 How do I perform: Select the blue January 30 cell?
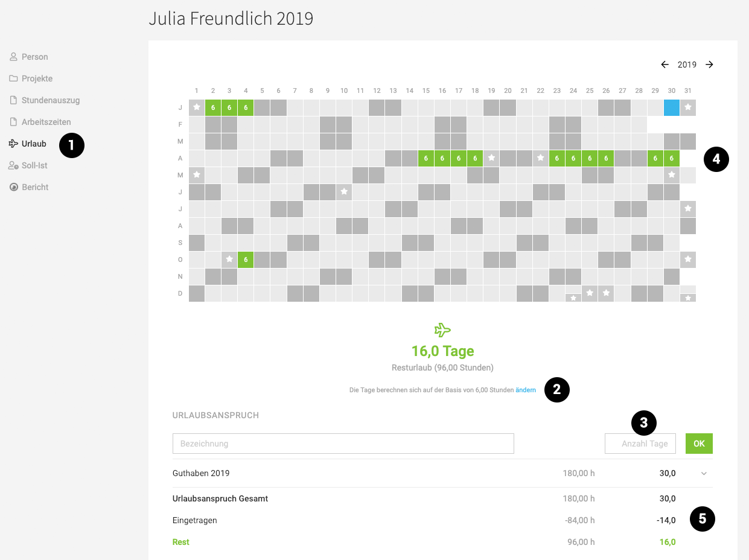point(671,107)
